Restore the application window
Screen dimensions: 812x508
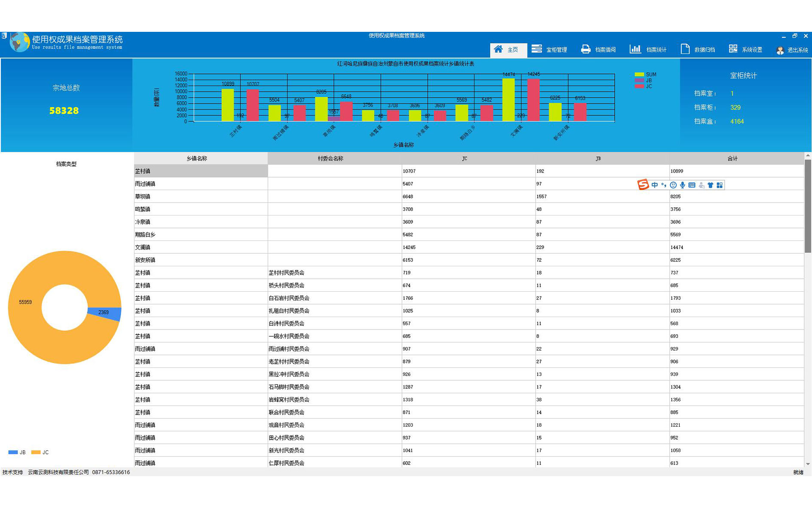[x=795, y=36]
